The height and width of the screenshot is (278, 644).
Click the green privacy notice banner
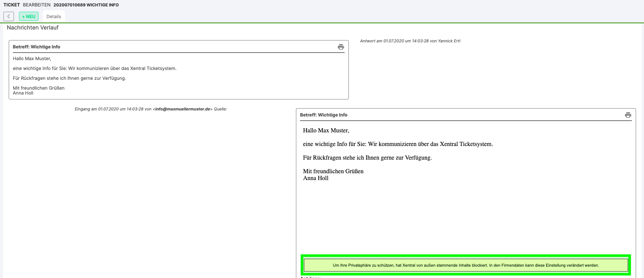(x=466, y=265)
